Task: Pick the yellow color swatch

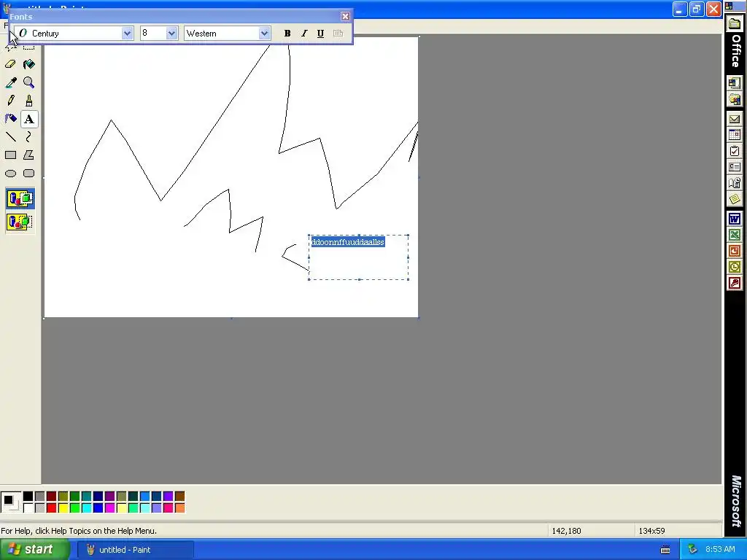Action: [63, 508]
